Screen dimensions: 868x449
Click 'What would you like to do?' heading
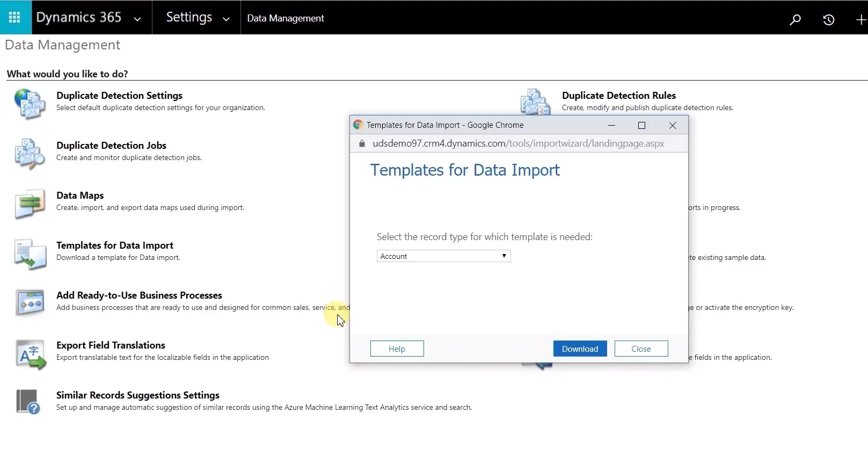[x=67, y=74]
